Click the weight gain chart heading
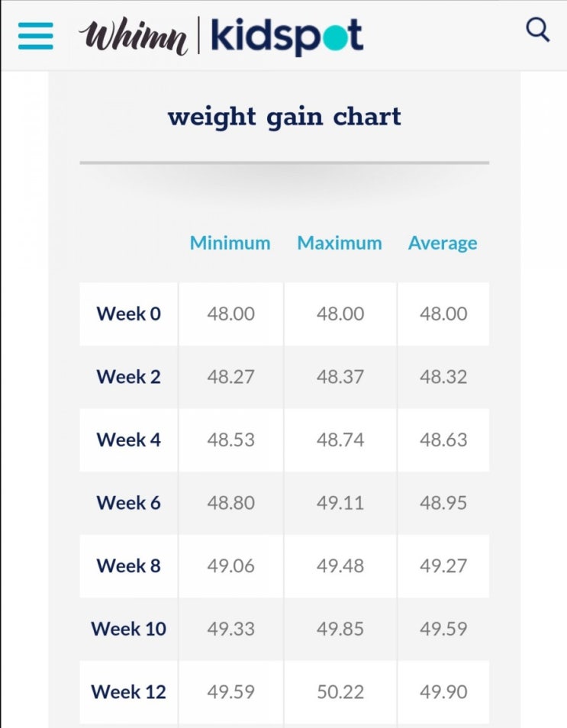 [284, 117]
